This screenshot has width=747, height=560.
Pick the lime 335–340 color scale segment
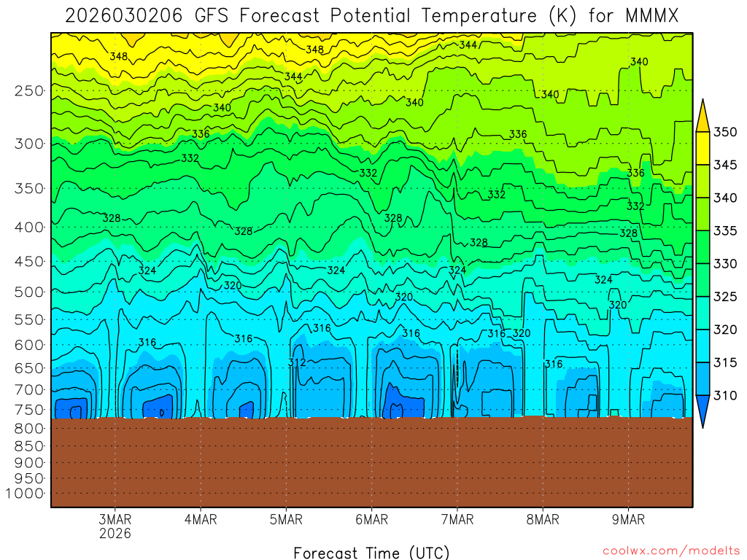[703, 214]
